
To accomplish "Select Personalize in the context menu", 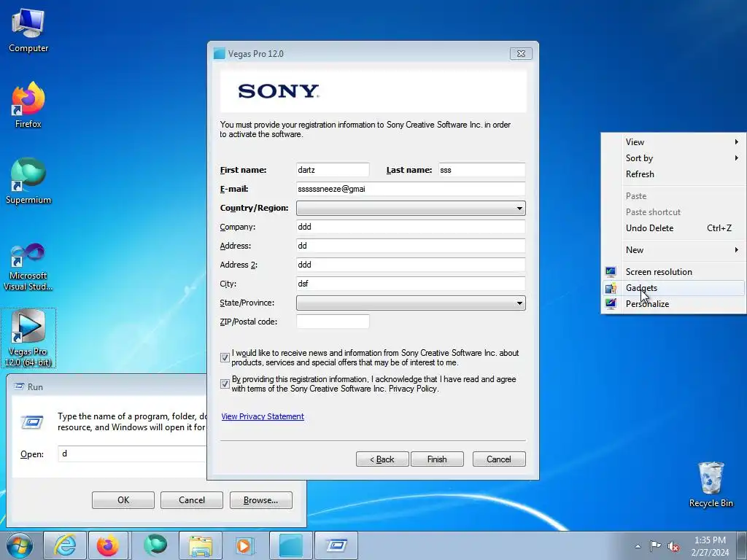I will [x=673, y=304].
